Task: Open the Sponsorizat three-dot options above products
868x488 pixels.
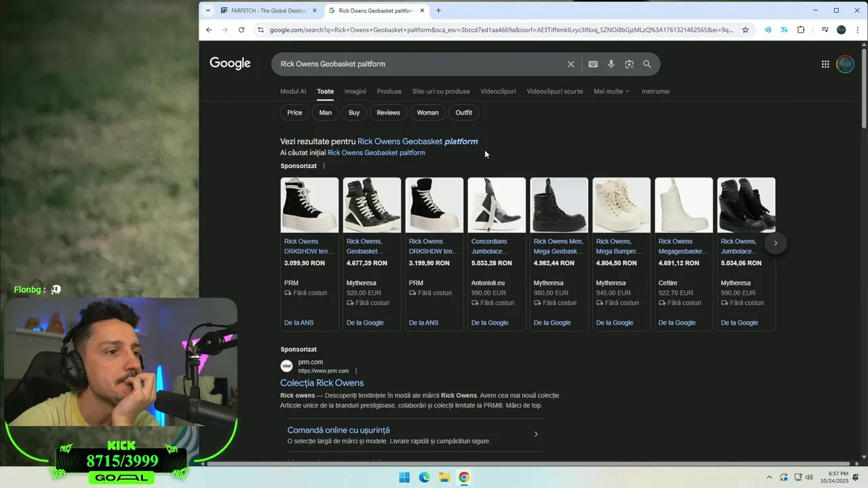Action: (323, 166)
